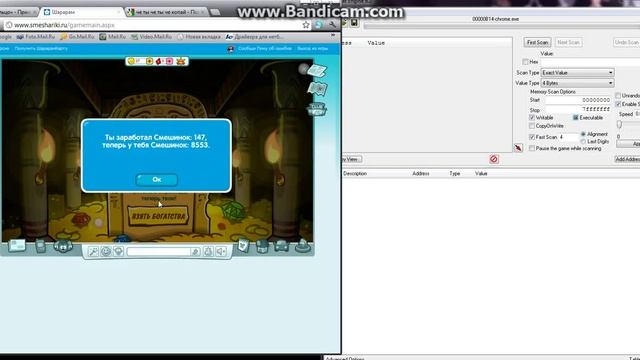Click the Skype extension icon in Chrome
The width and height of the screenshot is (640, 360).
pyautogui.click(x=318, y=25)
